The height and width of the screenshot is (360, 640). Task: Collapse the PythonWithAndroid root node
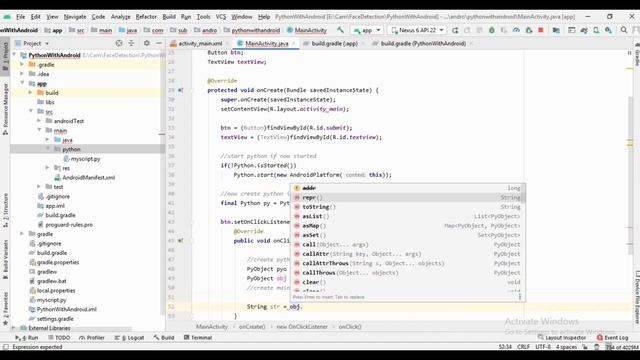pos(15,55)
